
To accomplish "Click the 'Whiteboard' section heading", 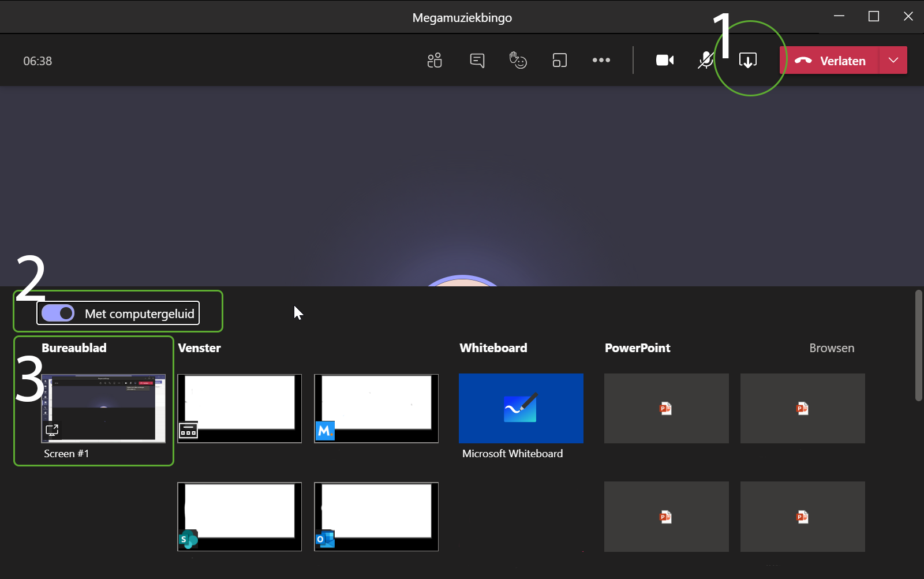I will pos(493,348).
